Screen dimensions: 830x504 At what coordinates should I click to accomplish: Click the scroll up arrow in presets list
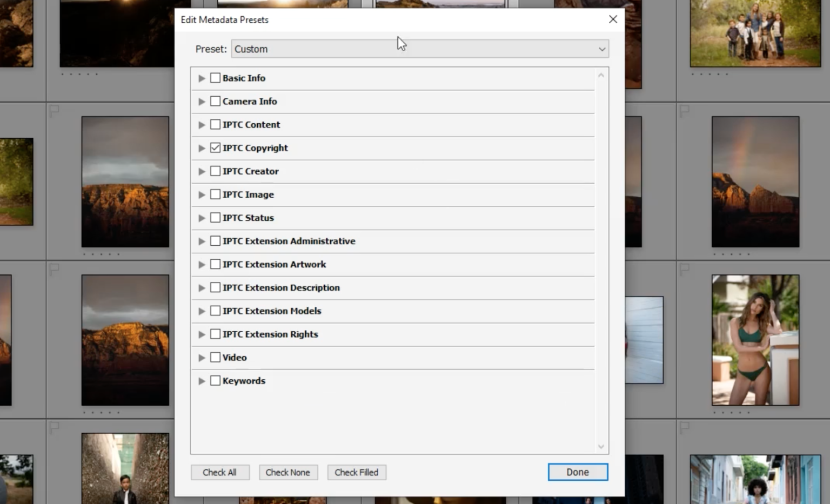click(x=601, y=75)
